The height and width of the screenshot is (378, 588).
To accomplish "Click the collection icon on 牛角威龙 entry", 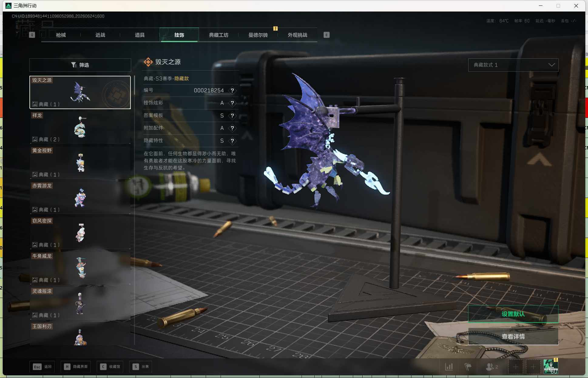I will pos(35,280).
